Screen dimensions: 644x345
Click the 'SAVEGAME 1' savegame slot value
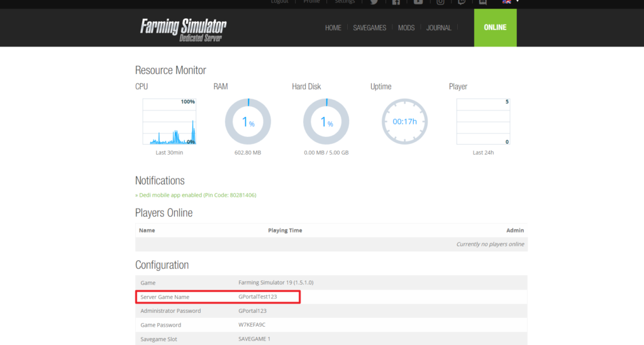[254, 339]
